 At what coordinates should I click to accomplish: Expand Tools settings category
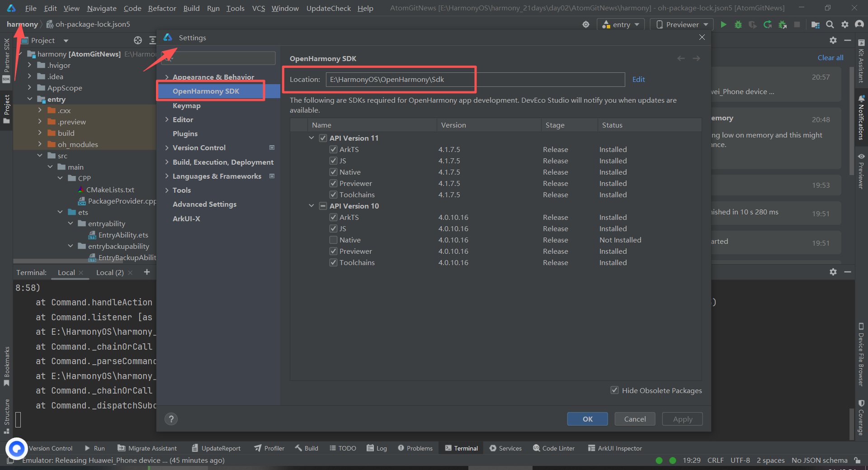(167, 190)
